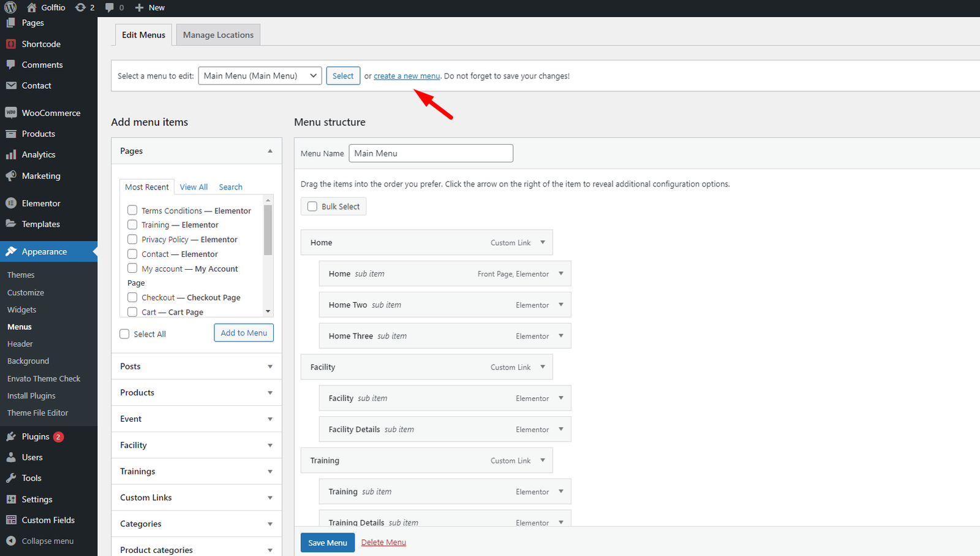This screenshot has width=980, height=556.
Task: Open the Select a menu to edit dropdown
Action: pos(260,76)
